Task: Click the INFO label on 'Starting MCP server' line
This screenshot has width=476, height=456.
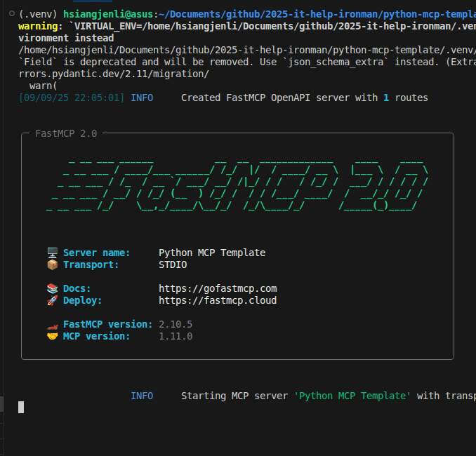Action: click(142, 396)
